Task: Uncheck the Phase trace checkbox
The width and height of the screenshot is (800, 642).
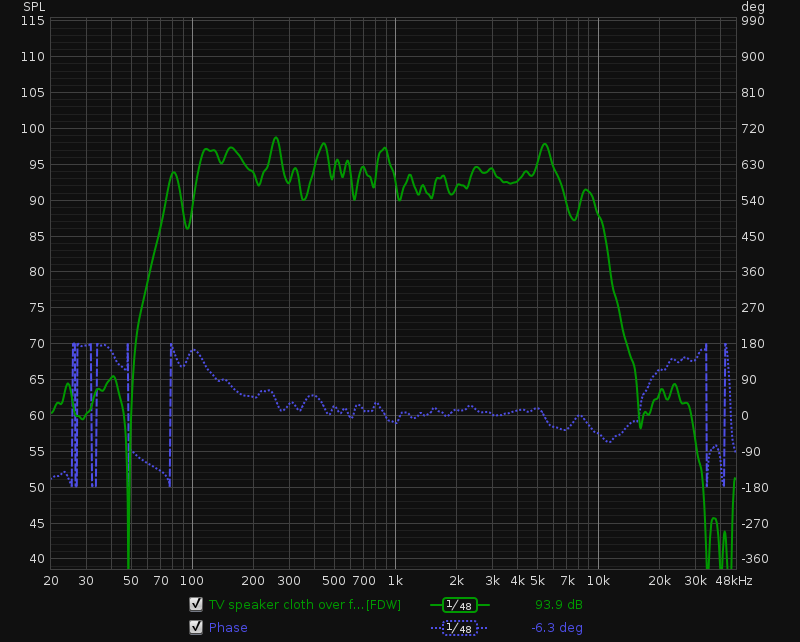Action: coord(196,627)
